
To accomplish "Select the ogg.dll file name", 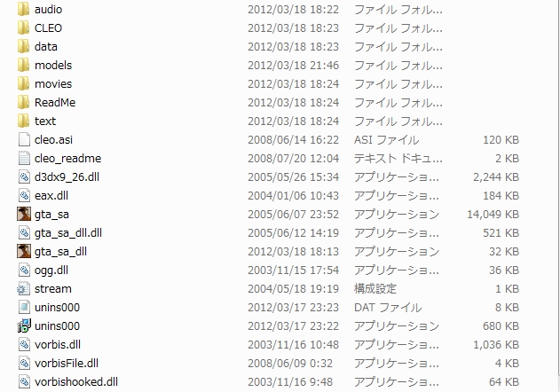I will (51, 270).
